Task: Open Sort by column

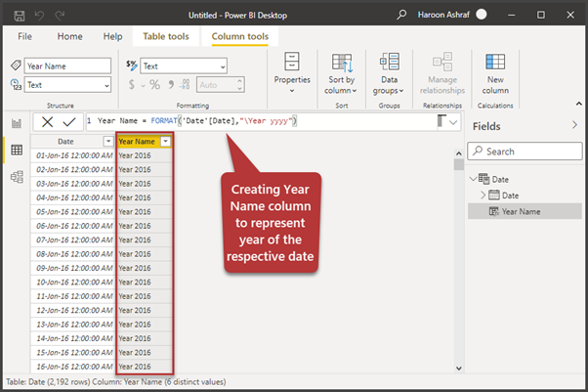Action: 341,73
